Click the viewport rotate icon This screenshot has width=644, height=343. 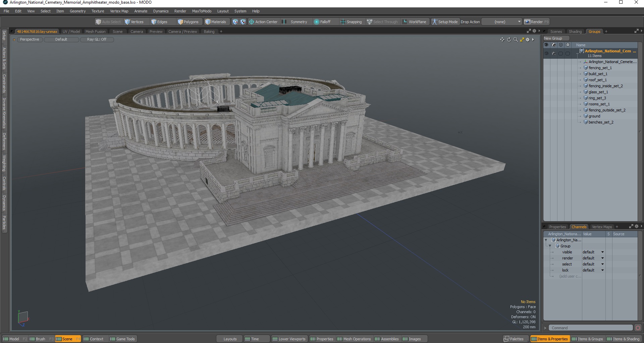pos(509,40)
